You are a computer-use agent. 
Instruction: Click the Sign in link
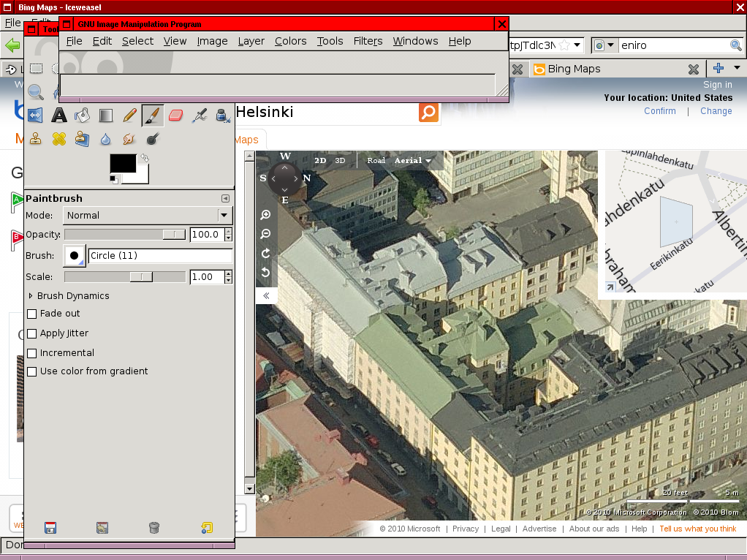point(718,85)
